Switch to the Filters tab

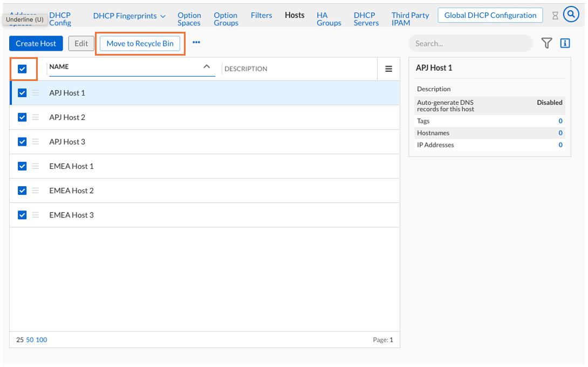coord(261,15)
